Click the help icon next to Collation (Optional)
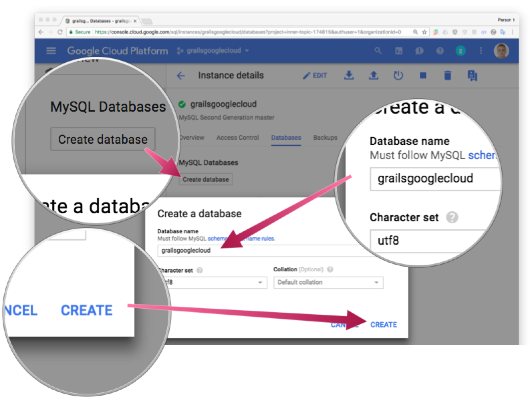 pos(330,269)
